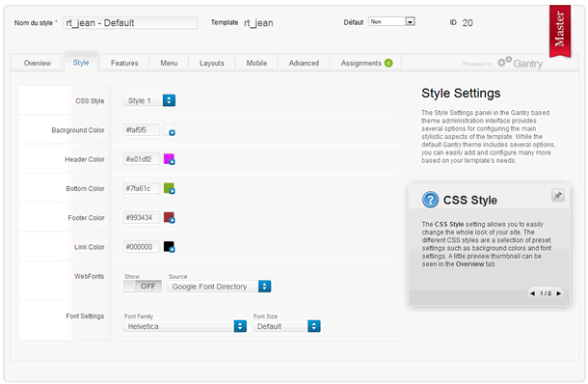Select the Style tab
Image resolution: width=588 pixels, height=384 pixels.
point(81,63)
